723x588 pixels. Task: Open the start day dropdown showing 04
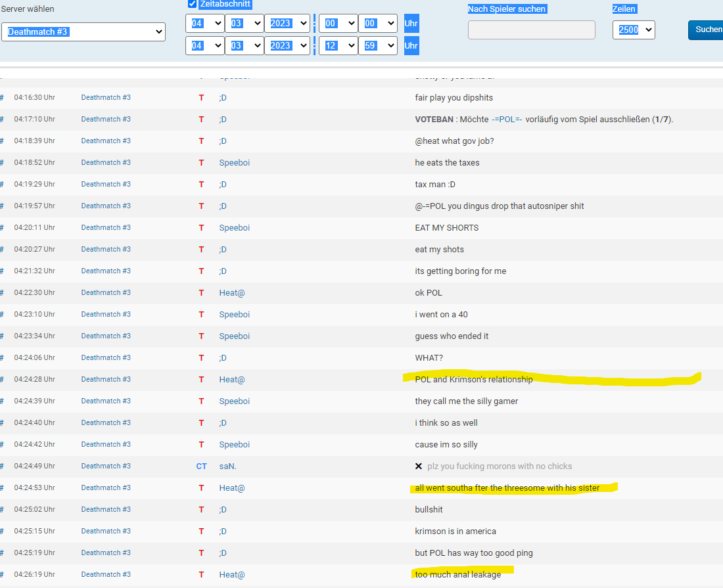(x=204, y=24)
